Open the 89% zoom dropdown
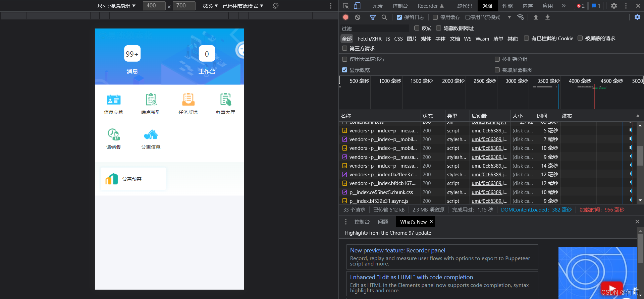Viewport: 644px width, 299px height. click(210, 6)
